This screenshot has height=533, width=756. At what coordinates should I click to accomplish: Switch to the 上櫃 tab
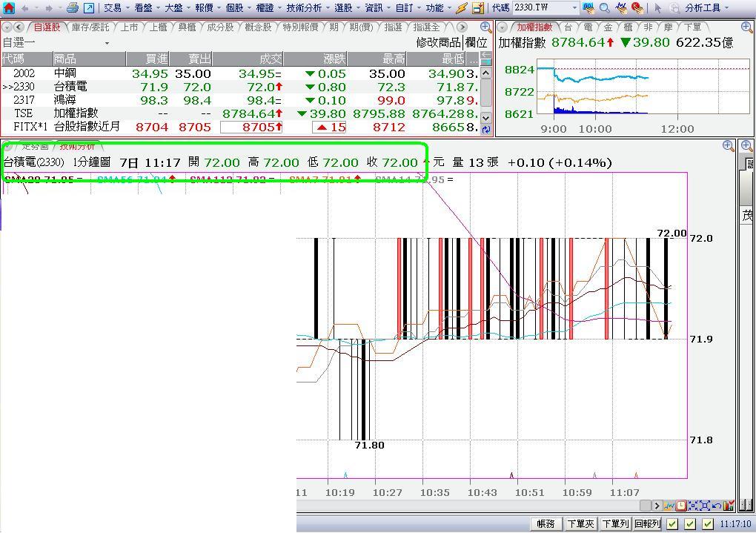coord(158,27)
